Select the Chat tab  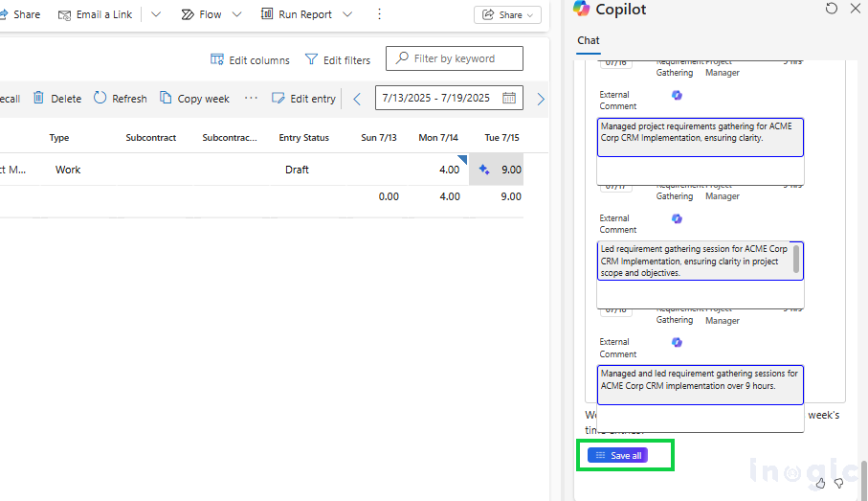(x=588, y=40)
